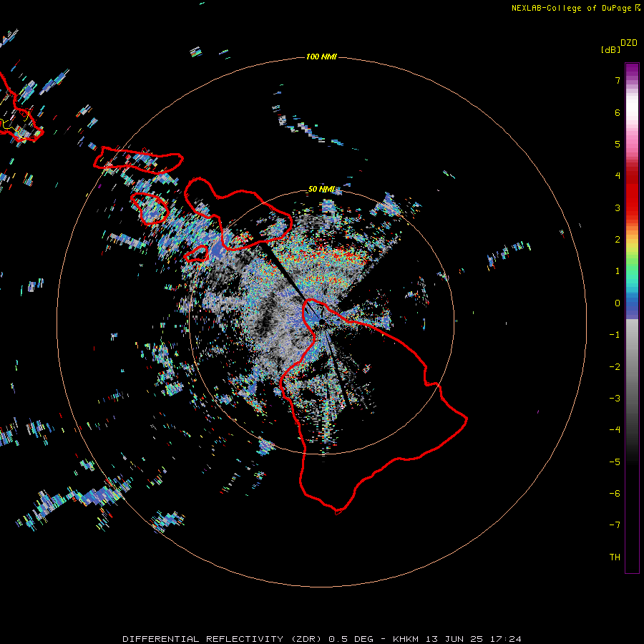644x644 pixels.
Task: Click the -4 value on color scale
Action: click(615, 429)
